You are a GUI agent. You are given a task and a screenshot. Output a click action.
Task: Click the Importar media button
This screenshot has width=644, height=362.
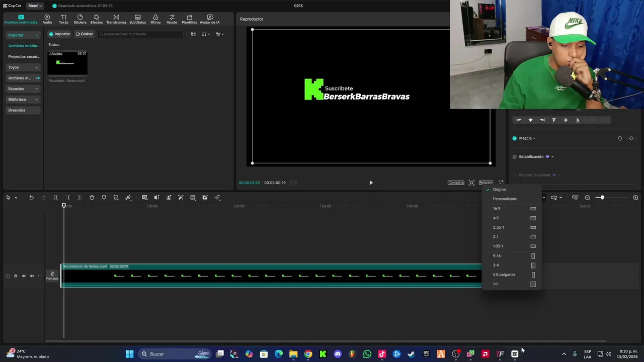click(59, 34)
